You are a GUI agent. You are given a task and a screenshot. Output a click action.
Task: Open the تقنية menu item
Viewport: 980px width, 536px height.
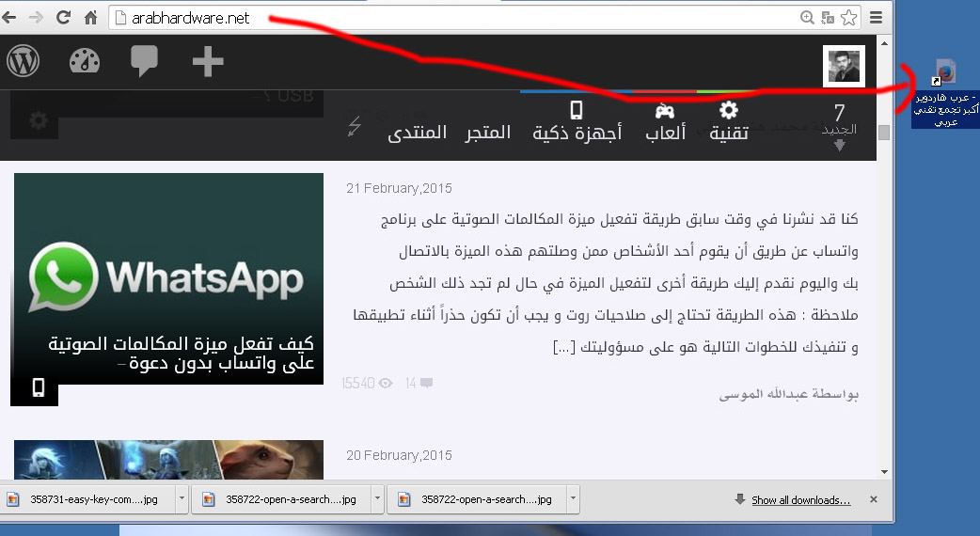point(729,122)
